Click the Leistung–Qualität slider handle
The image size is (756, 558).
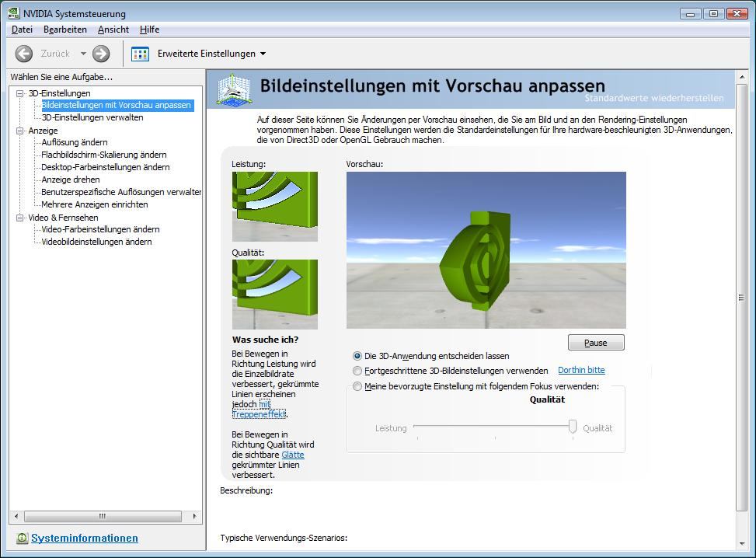click(573, 427)
